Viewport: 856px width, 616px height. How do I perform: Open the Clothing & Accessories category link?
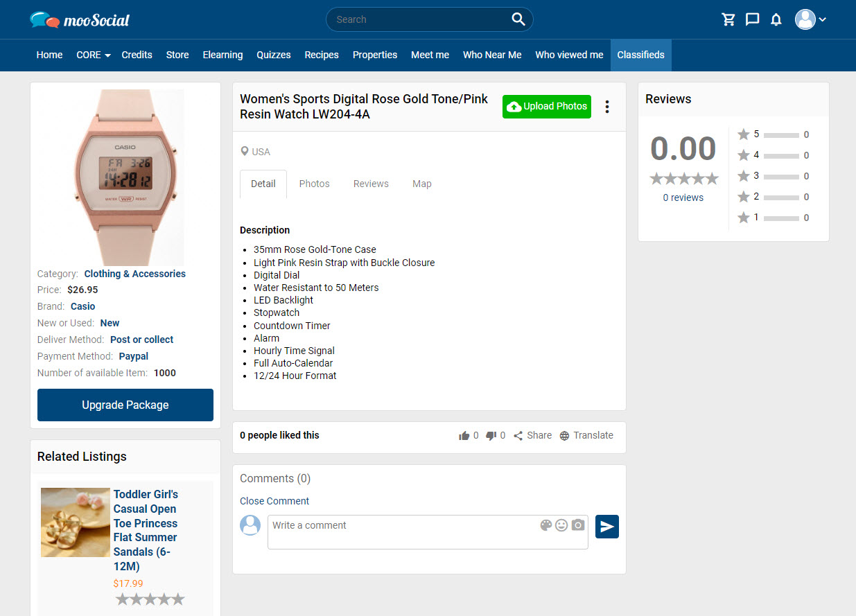(135, 274)
